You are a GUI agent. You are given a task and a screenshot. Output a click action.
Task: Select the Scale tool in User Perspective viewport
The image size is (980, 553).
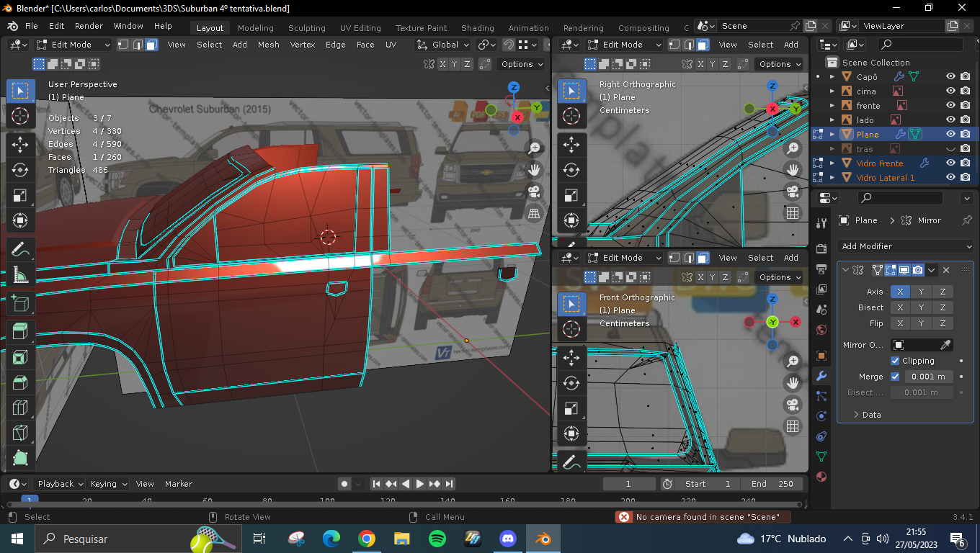[20, 195]
